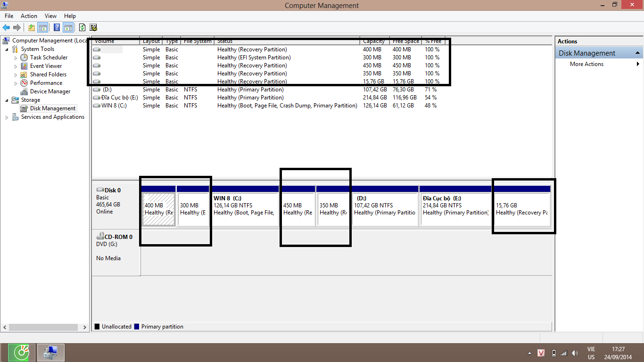This screenshot has height=362, width=644.
Task: Click the green Refresh toolbar icon
Action: (x=83, y=27)
